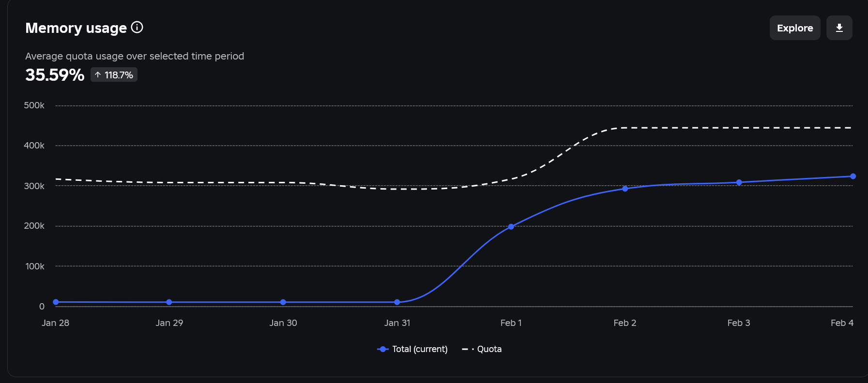
Task: Select the Jan 29 data point
Action: click(169, 302)
